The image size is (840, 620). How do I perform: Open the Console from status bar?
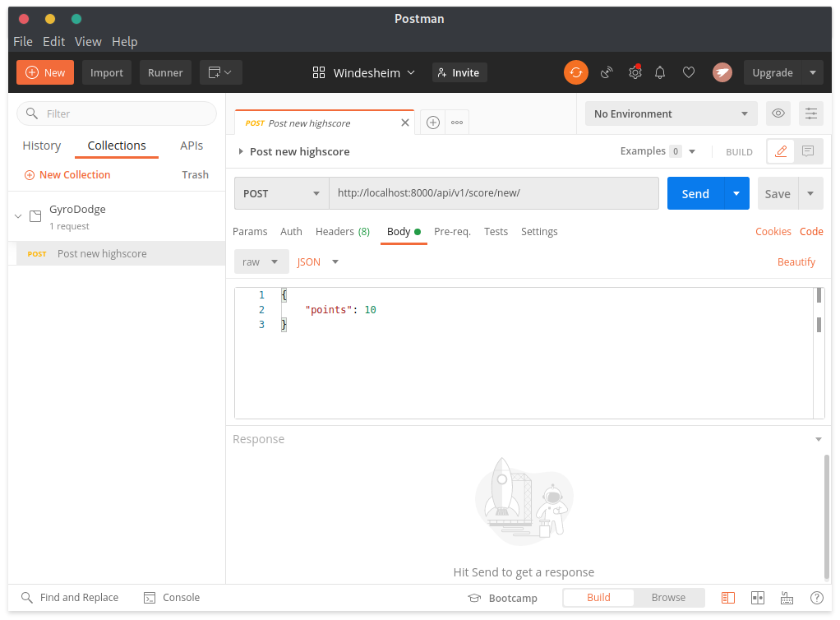(172, 598)
